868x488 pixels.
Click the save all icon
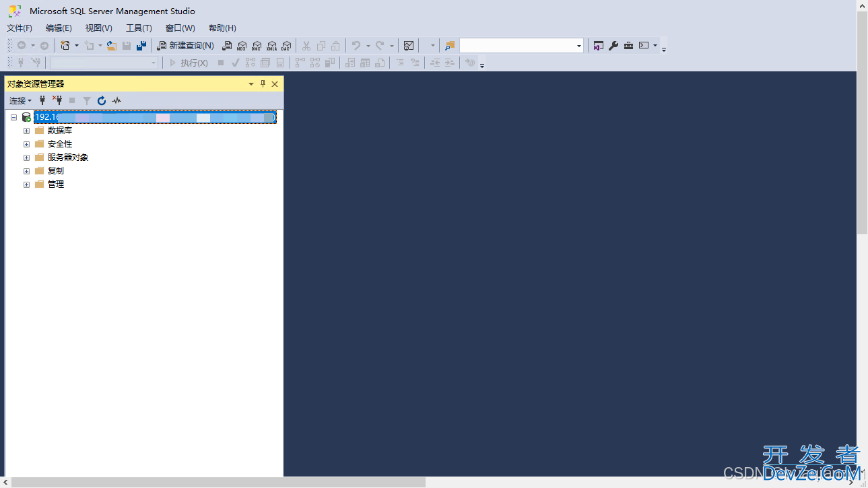pos(141,46)
